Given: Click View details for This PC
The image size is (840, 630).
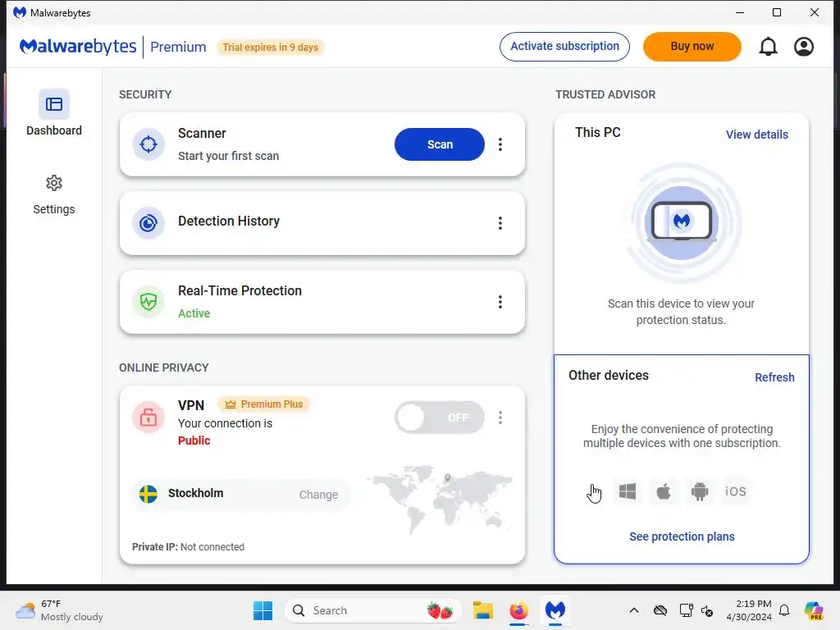Looking at the screenshot, I should (756, 135).
